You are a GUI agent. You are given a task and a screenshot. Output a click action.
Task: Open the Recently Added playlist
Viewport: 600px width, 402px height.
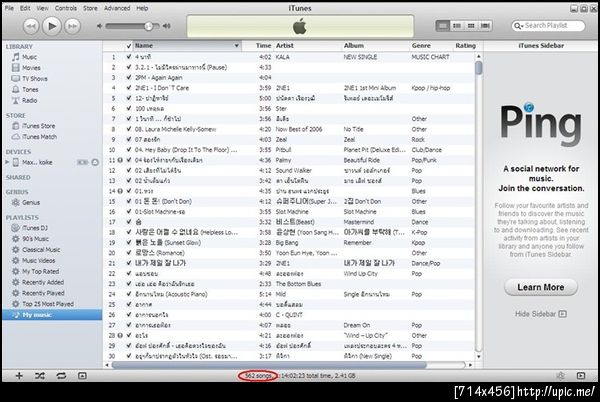pos(43,282)
